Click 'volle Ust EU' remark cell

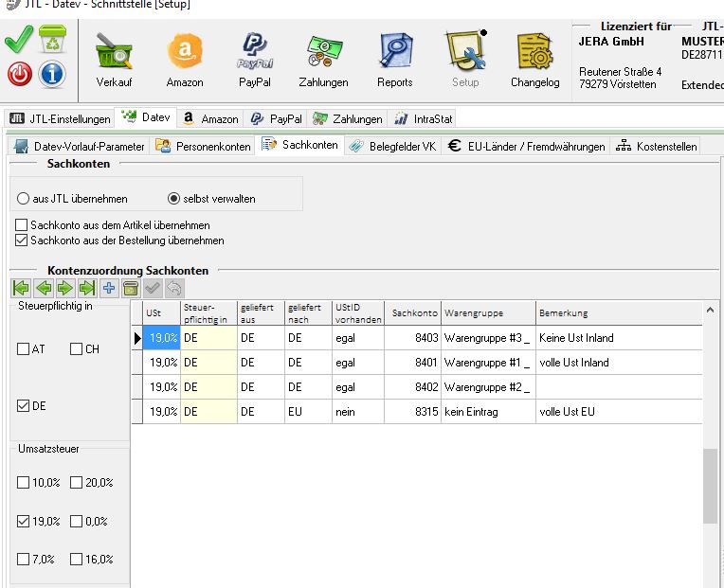tap(619, 412)
